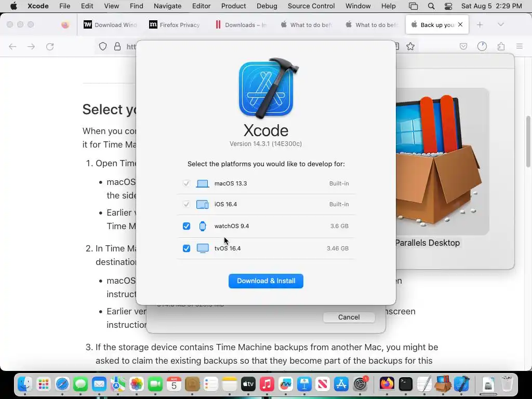Click the Download & Install button
This screenshot has height=399, width=532.
pyautogui.click(x=265, y=281)
